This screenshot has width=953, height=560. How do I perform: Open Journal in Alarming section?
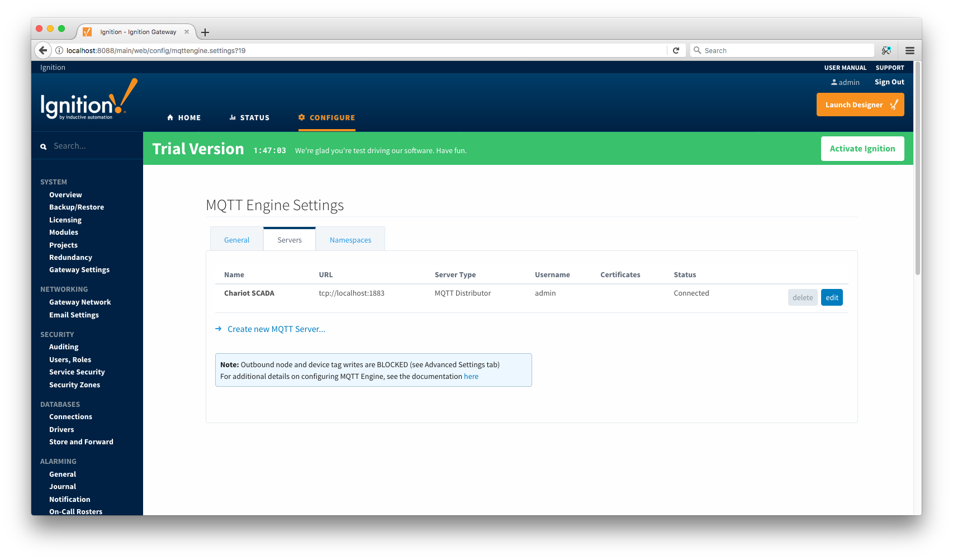63,487
